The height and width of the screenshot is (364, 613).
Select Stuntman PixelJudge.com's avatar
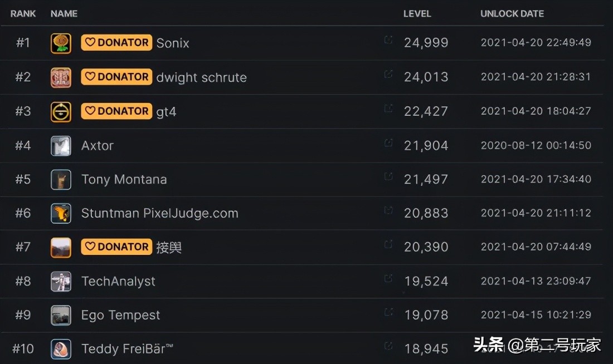(x=61, y=214)
